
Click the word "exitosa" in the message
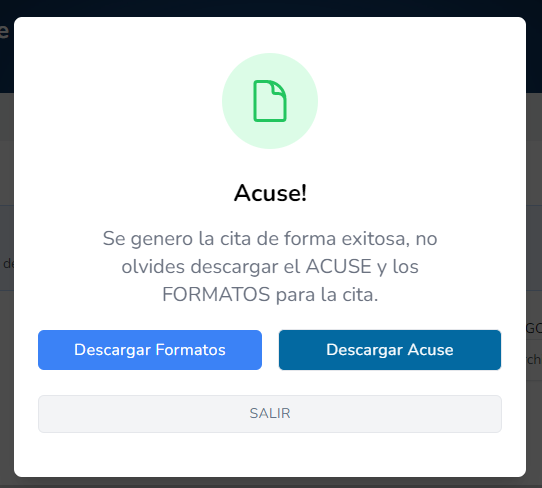click(376, 239)
